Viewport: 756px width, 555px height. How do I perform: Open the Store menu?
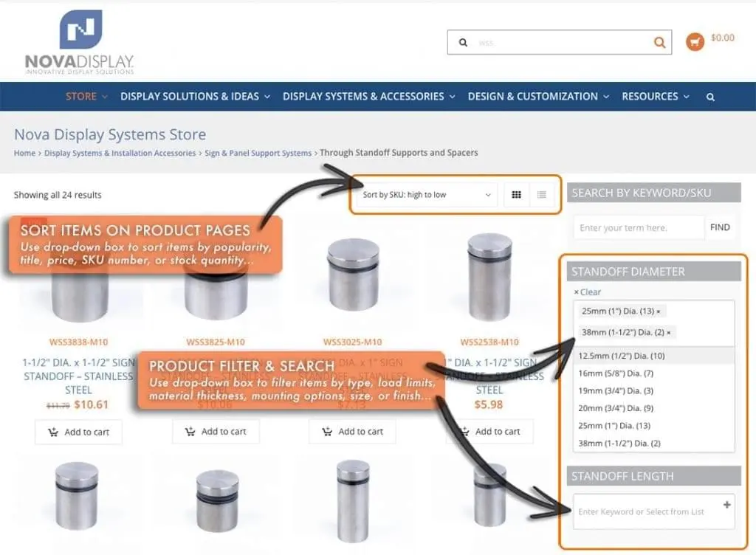(86, 97)
